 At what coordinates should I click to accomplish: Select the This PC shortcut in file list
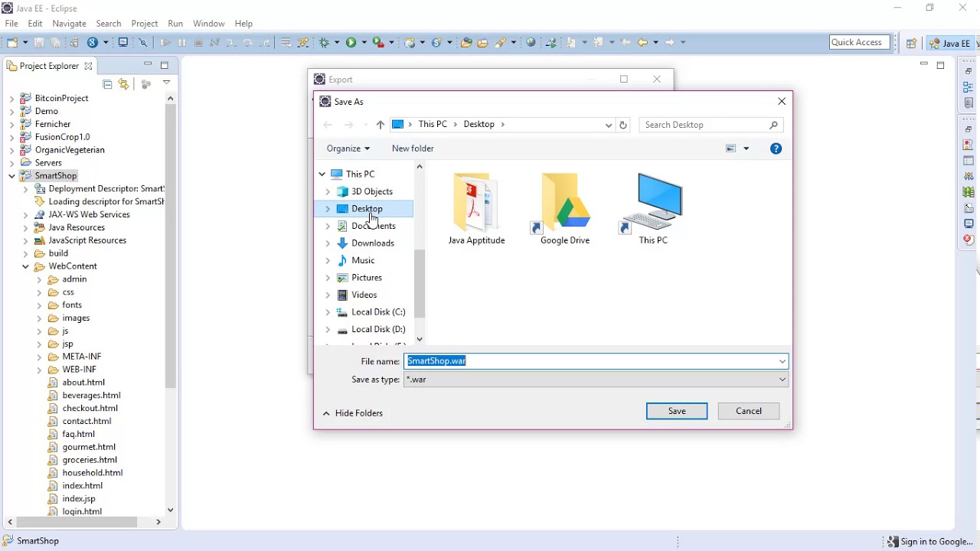[653, 209]
